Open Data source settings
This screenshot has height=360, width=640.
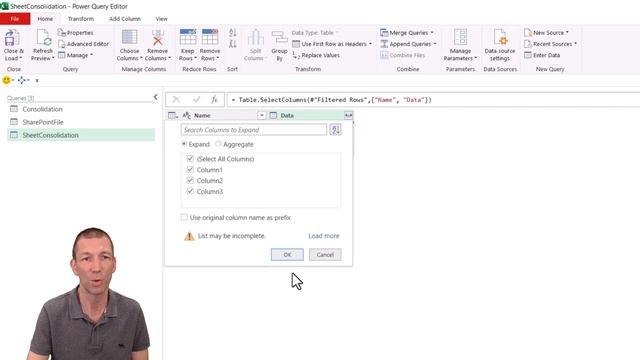coord(500,45)
